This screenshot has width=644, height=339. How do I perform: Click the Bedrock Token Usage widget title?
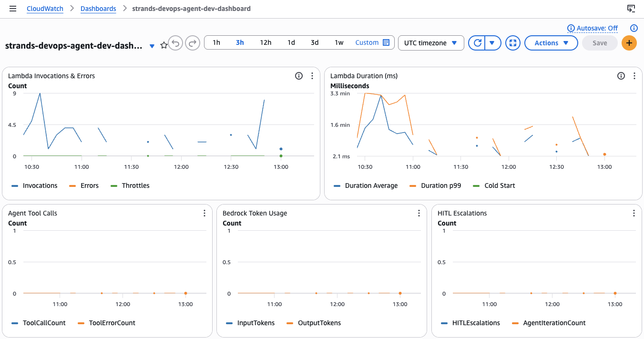click(x=255, y=213)
